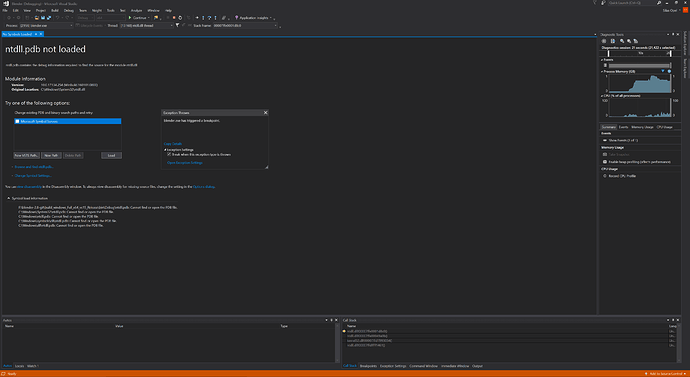Click Add to Source Control in status bar
The image size is (690, 377).
coord(666,373)
